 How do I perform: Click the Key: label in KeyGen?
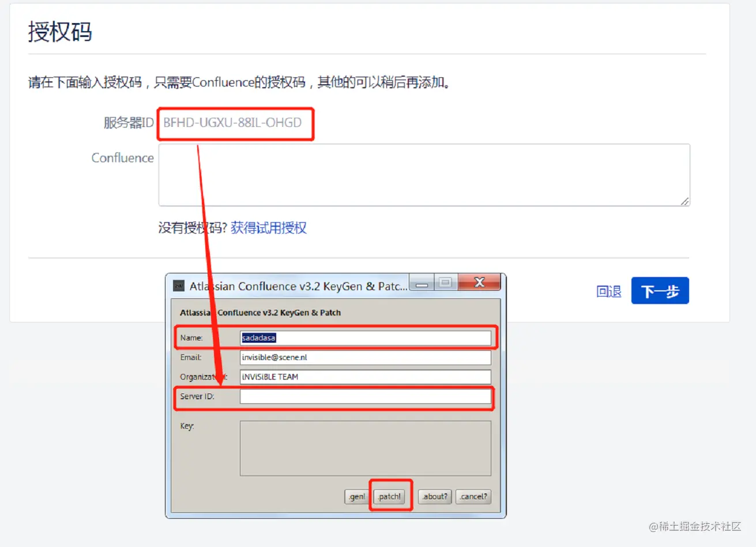coord(187,426)
